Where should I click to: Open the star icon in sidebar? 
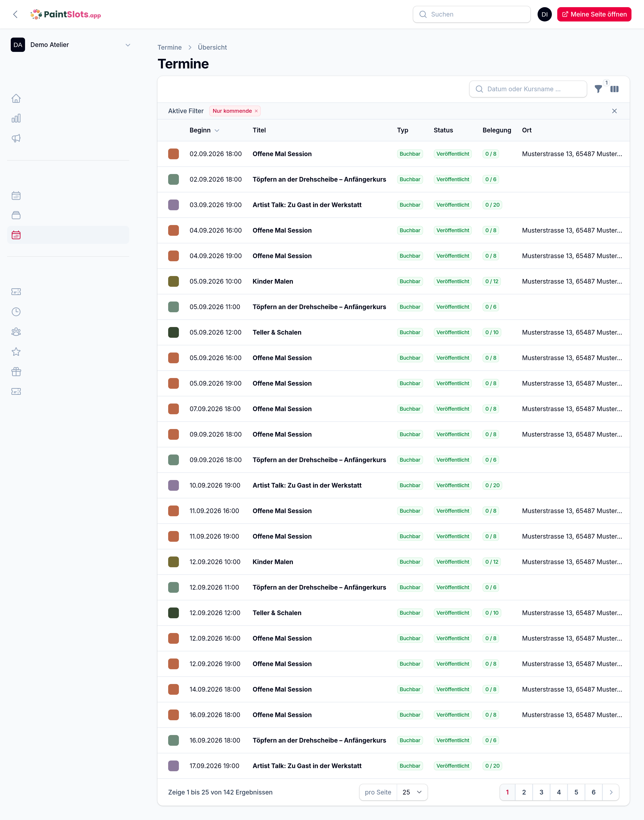point(16,352)
